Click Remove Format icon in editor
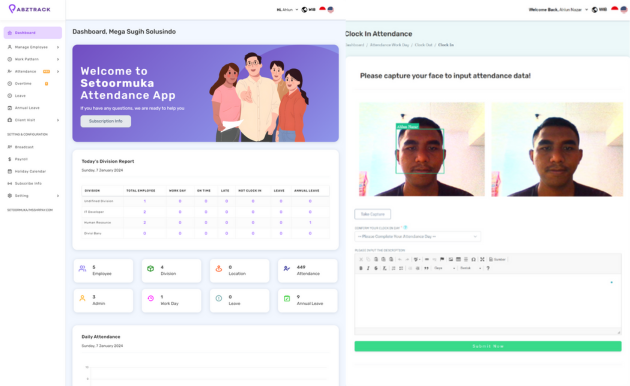This screenshot has height=386, width=630. (x=385, y=268)
